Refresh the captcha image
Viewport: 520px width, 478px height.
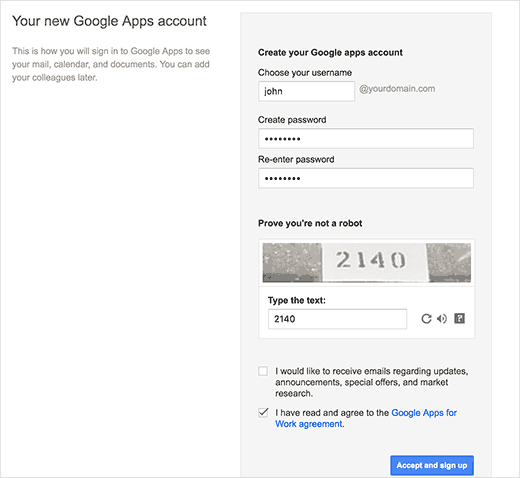[426, 319]
